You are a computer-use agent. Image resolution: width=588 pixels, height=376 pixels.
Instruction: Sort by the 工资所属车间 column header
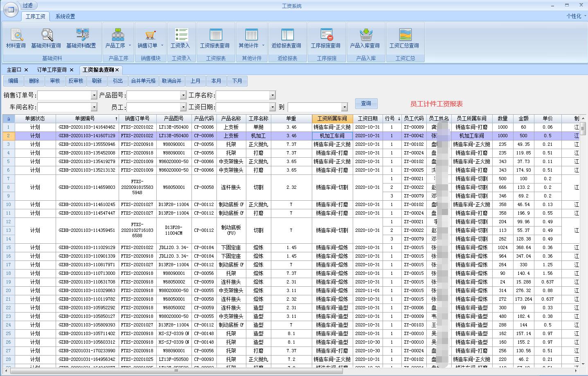point(332,118)
